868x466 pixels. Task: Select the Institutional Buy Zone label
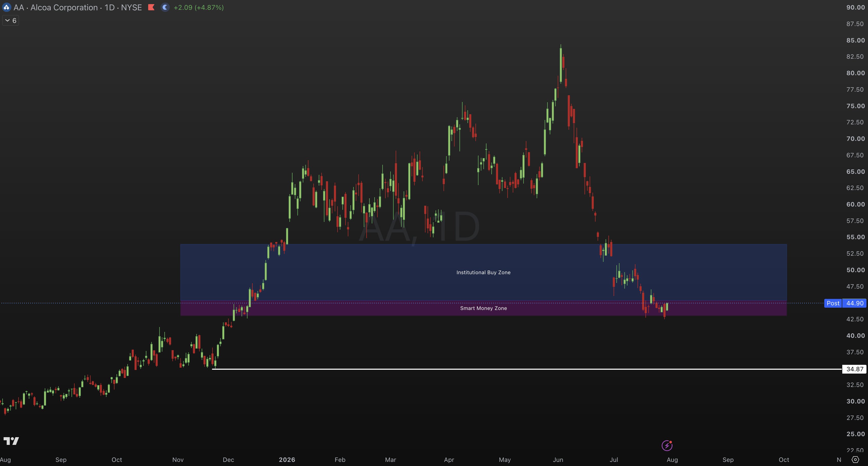coord(483,272)
